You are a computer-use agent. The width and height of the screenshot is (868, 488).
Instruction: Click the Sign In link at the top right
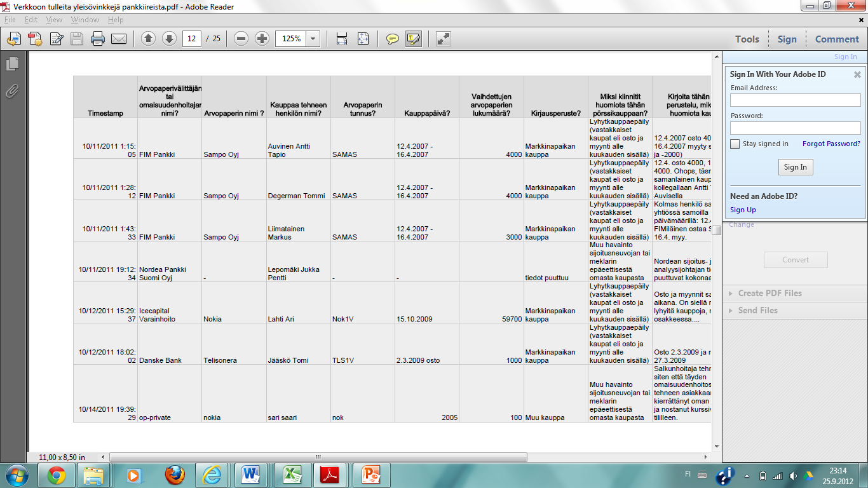(845, 57)
